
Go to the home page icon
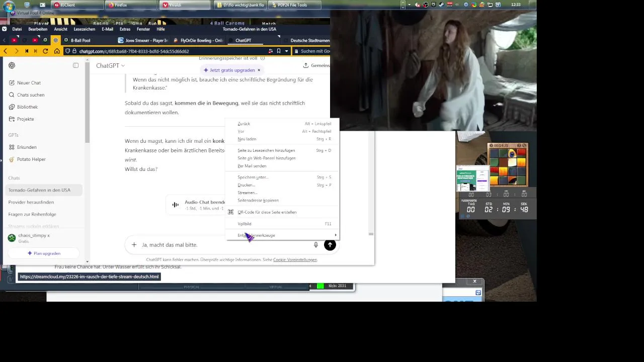[57, 51]
